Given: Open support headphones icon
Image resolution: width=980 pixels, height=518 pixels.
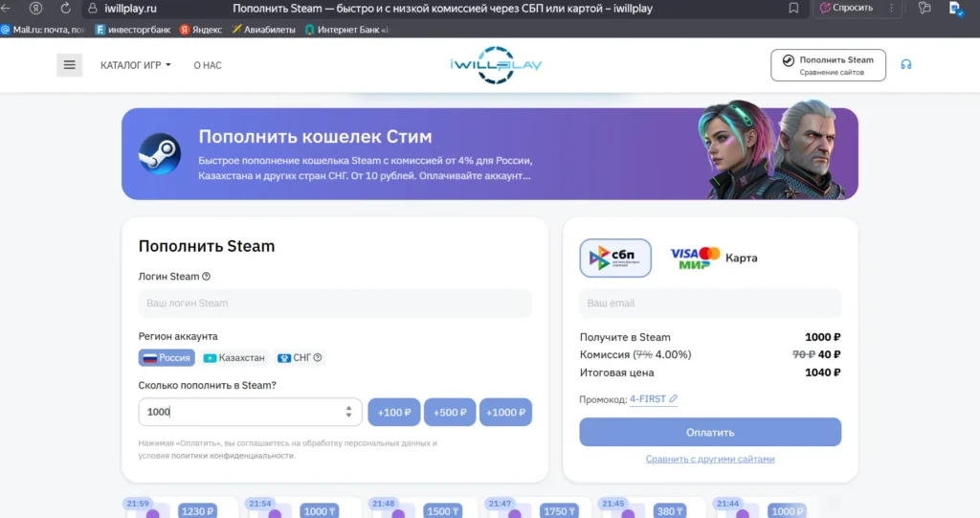Looking at the screenshot, I should (905, 64).
